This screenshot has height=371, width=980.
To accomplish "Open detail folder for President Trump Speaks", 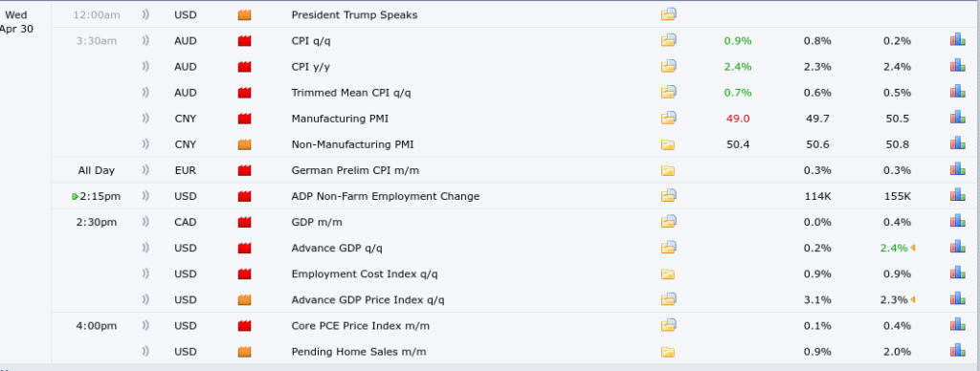I will (x=668, y=14).
